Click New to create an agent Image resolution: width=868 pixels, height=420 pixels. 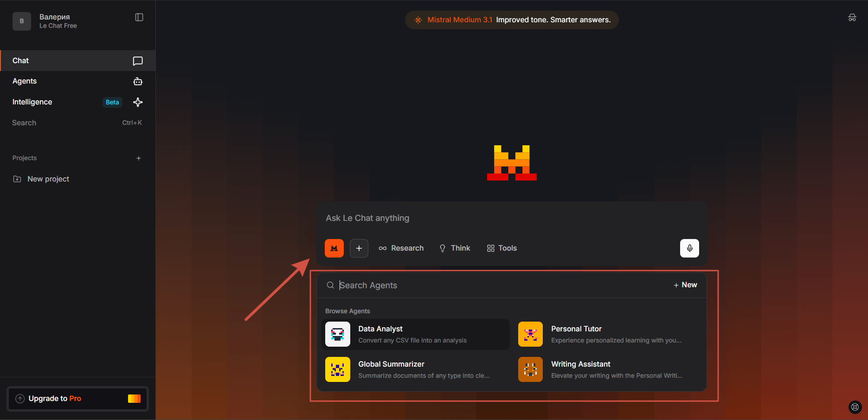click(685, 285)
